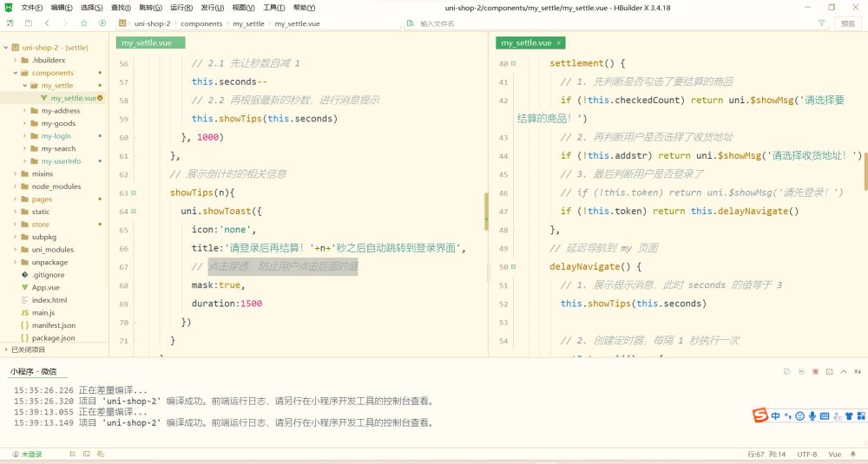
Task: Collapse the uni-shop-2 project root
Action: pyautogui.click(x=5, y=48)
